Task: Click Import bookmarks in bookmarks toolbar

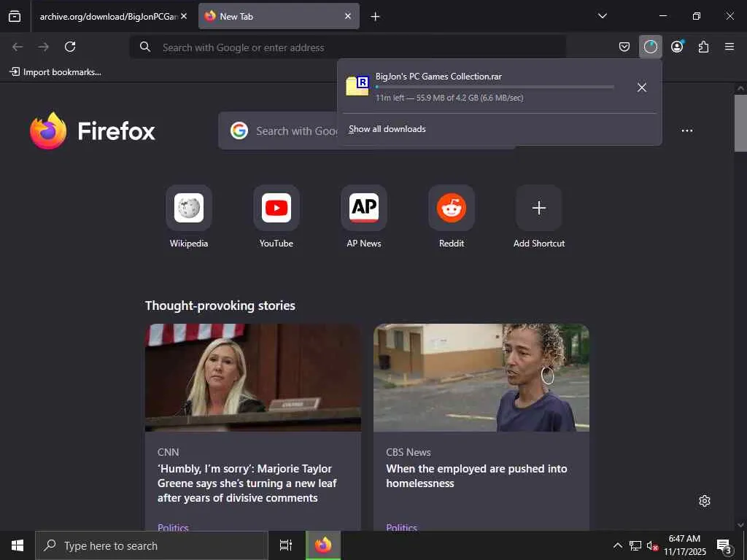Action: point(55,72)
